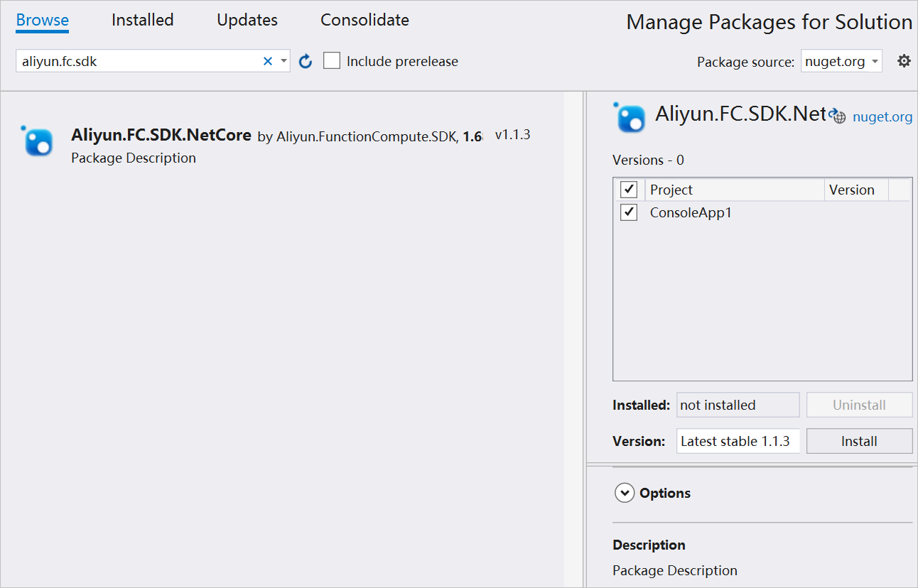918x588 pixels.
Task: Click the globe icon next to nuget.org
Action: click(838, 116)
